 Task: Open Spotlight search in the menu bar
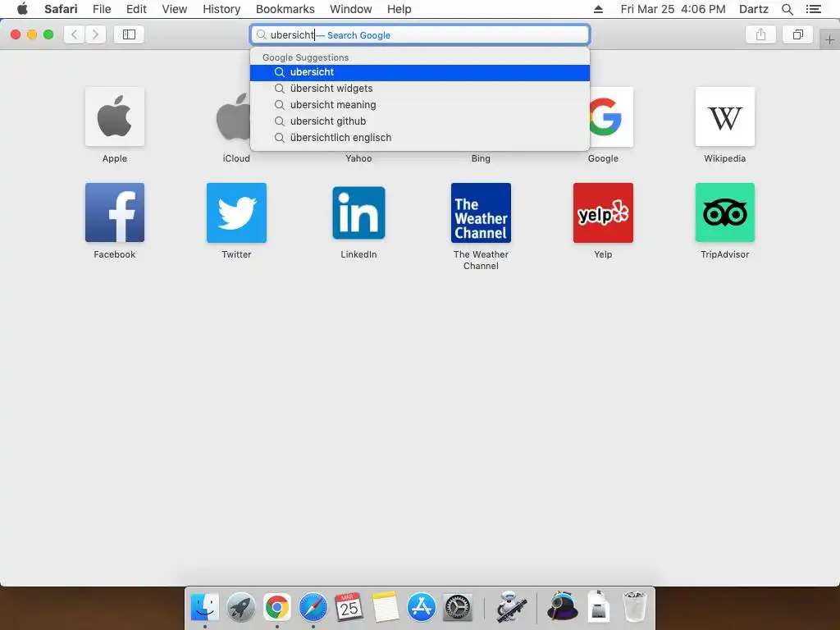pos(787,9)
